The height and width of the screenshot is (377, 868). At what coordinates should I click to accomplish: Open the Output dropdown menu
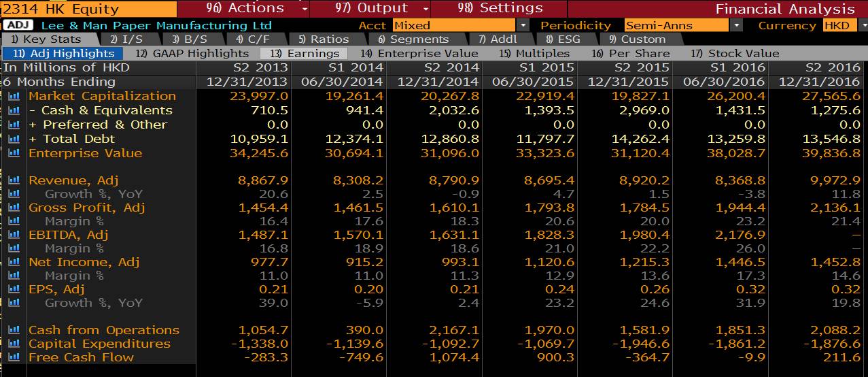coord(370,9)
